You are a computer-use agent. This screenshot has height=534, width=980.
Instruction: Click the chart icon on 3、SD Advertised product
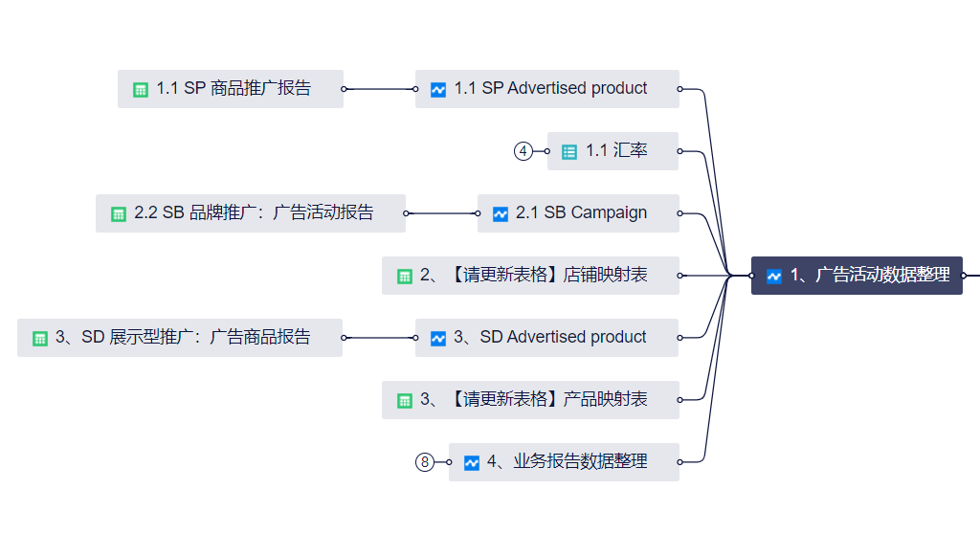coord(438,338)
